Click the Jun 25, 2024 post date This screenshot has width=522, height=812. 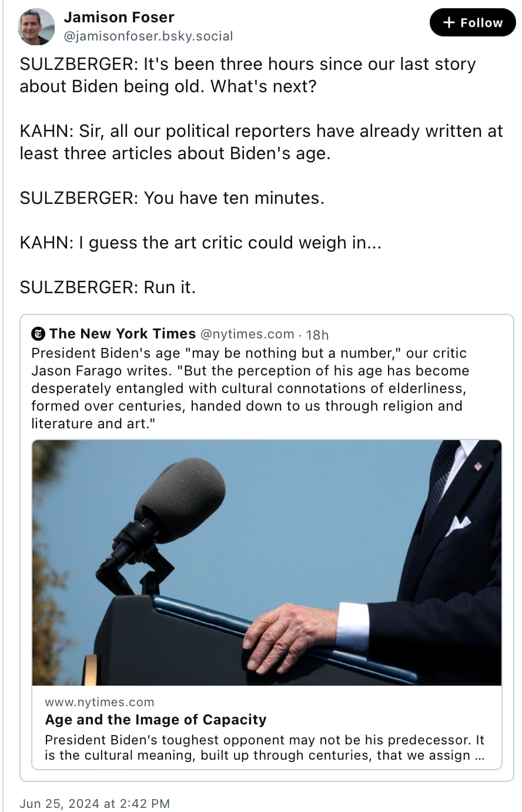pyautogui.click(x=95, y=803)
